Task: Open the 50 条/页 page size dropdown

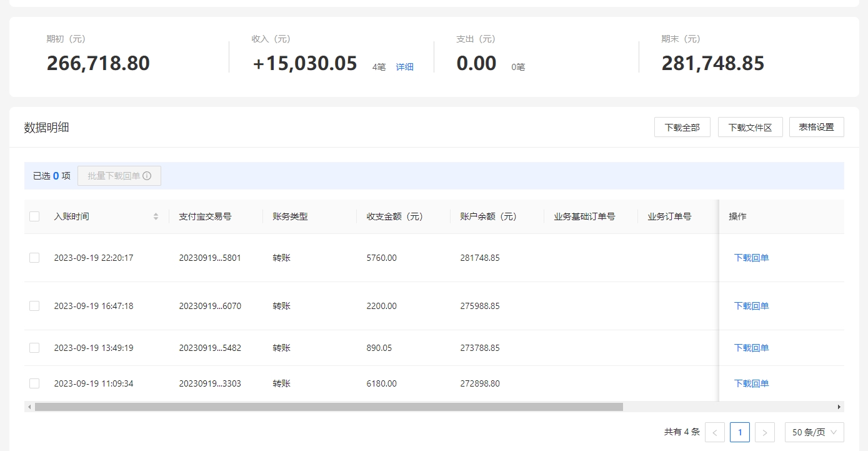Action: tap(814, 432)
